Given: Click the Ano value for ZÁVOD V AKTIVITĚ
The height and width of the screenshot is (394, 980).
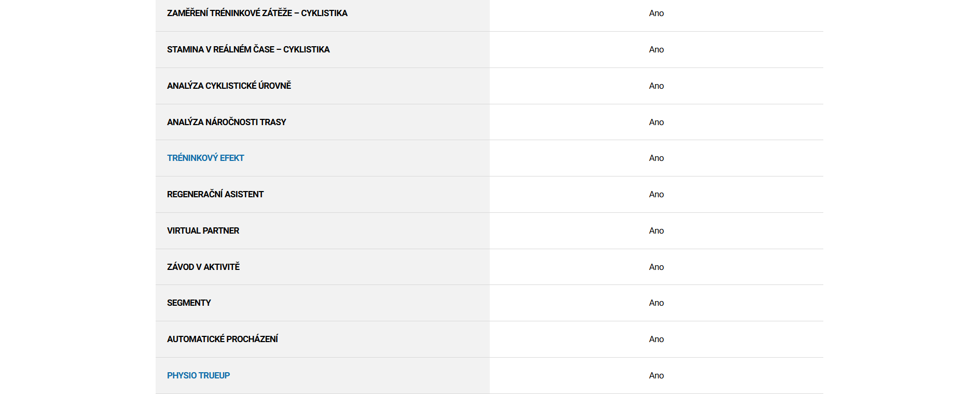Looking at the screenshot, I should coord(656,267).
